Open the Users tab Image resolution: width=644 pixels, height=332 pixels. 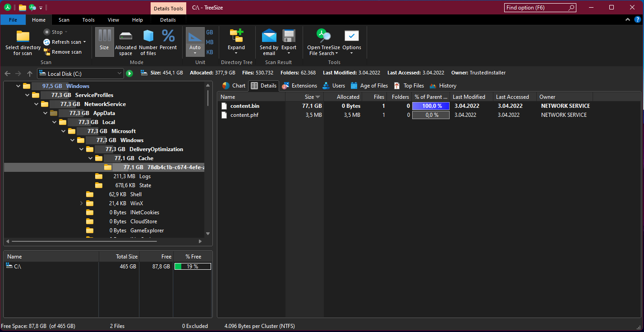[x=334, y=86]
